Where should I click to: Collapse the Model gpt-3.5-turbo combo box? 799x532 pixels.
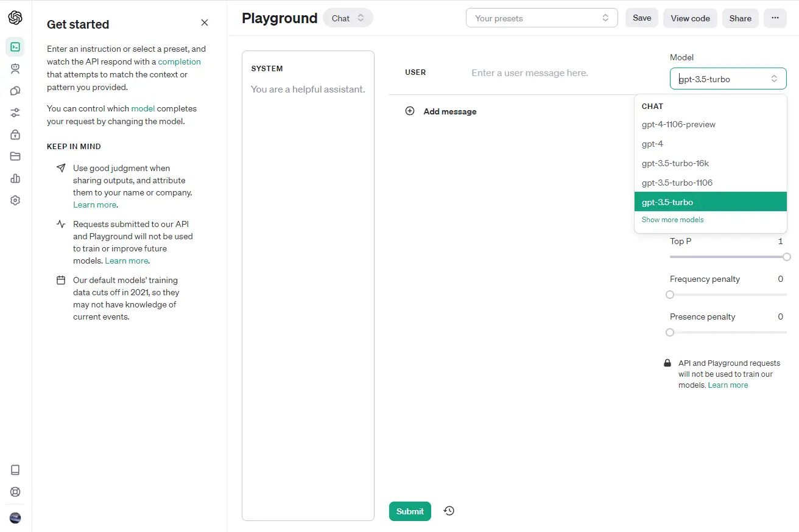click(728, 79)
